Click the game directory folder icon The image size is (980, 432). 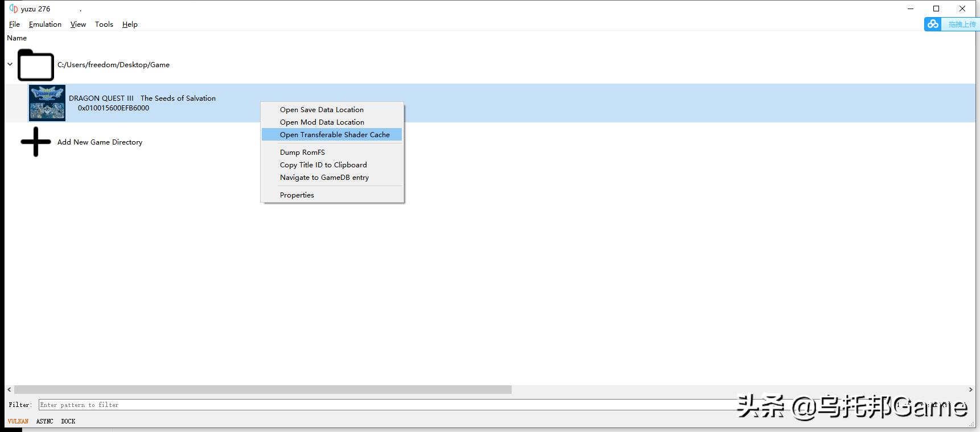pos(36,65)
